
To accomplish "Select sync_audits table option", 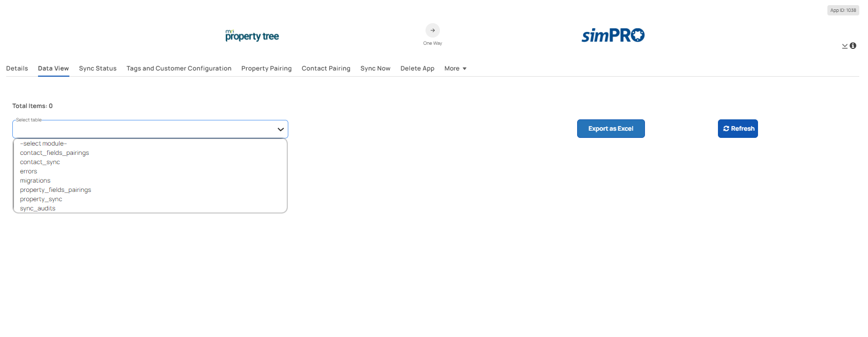I will [x=150, y=208].
